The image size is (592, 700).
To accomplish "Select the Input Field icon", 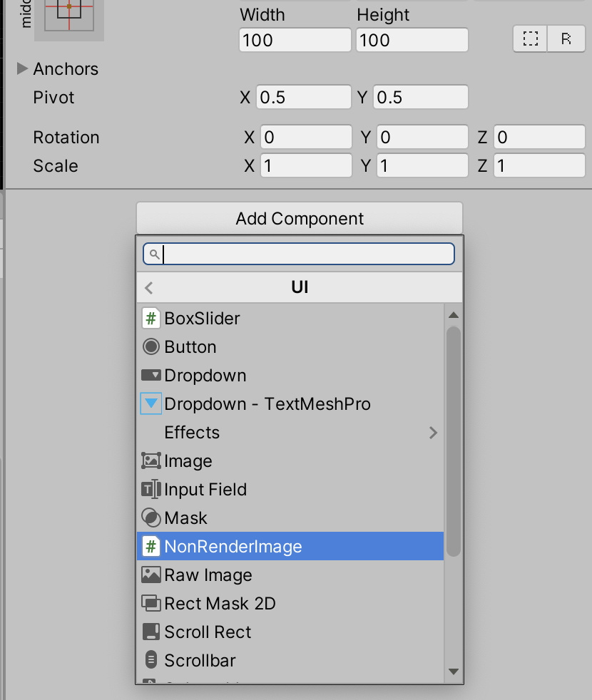I will click(151, 489).
